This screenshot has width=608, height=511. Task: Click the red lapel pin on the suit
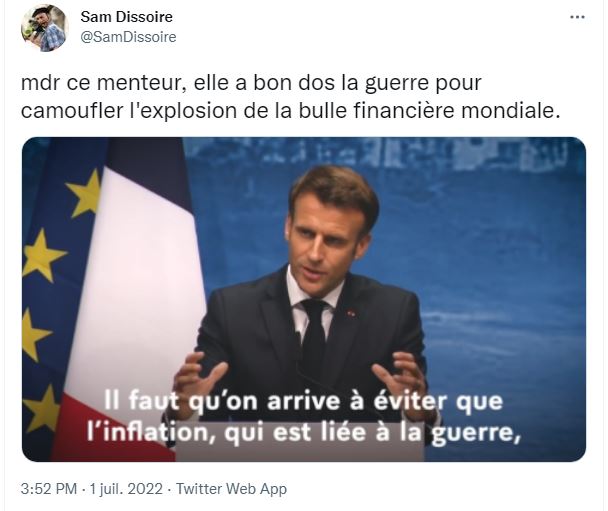point(351,313)
